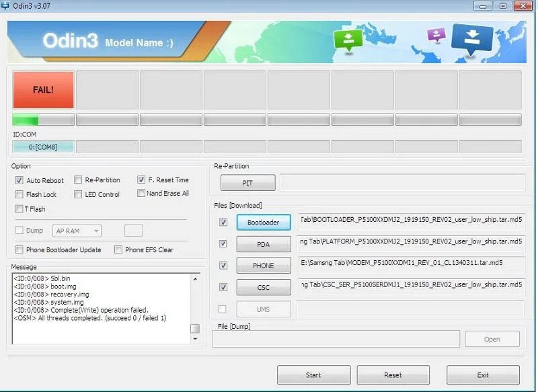This screenshot has width=538, height=392.
Task: Click the 'Sbl.bin' log line
Action: pos(42,278)
